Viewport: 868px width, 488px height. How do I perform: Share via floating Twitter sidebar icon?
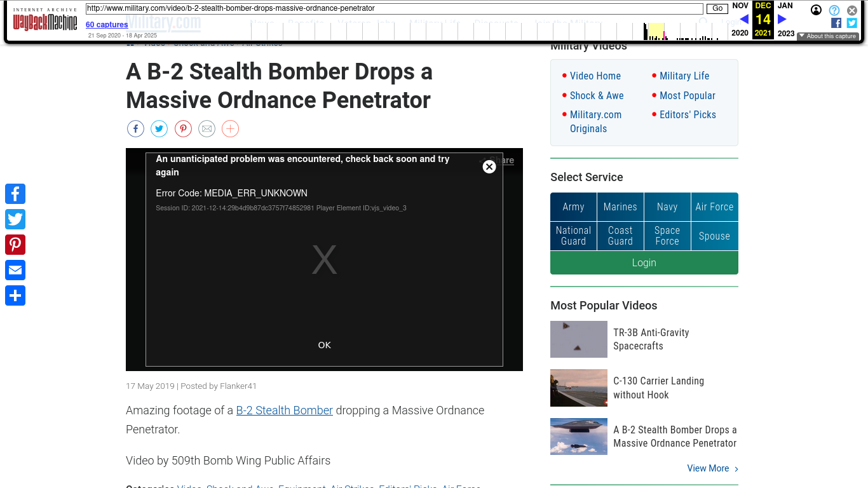(x=15, y=219)
